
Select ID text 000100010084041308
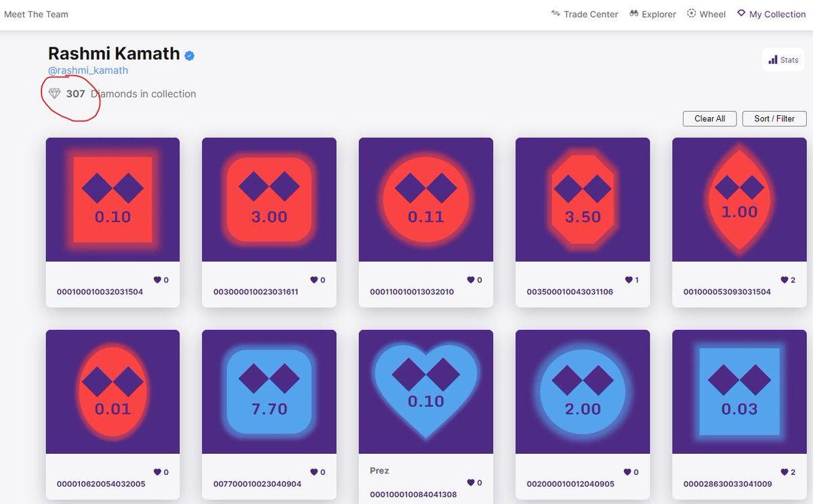pos(413,495)
